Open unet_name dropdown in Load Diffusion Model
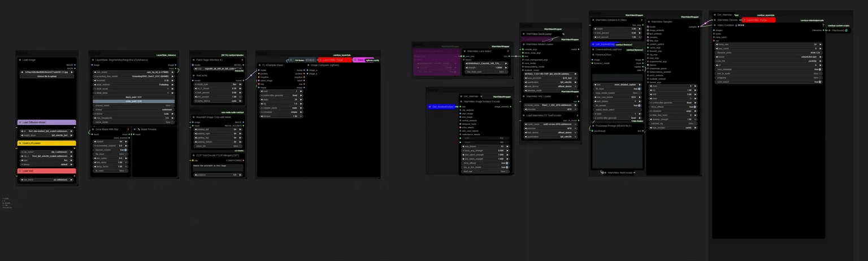Viewport: 868px width, 261px height. tap(46, 131)
